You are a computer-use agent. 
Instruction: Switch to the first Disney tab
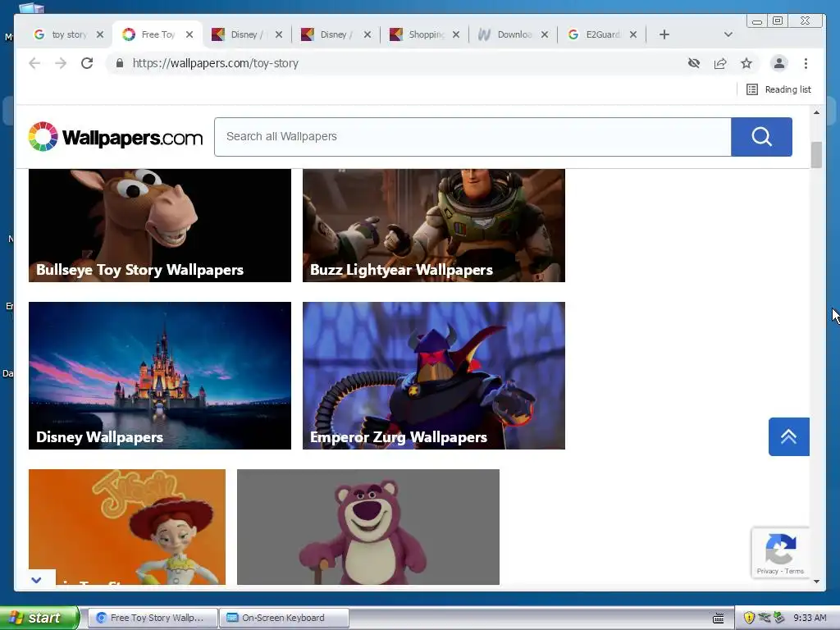[246, 34]
